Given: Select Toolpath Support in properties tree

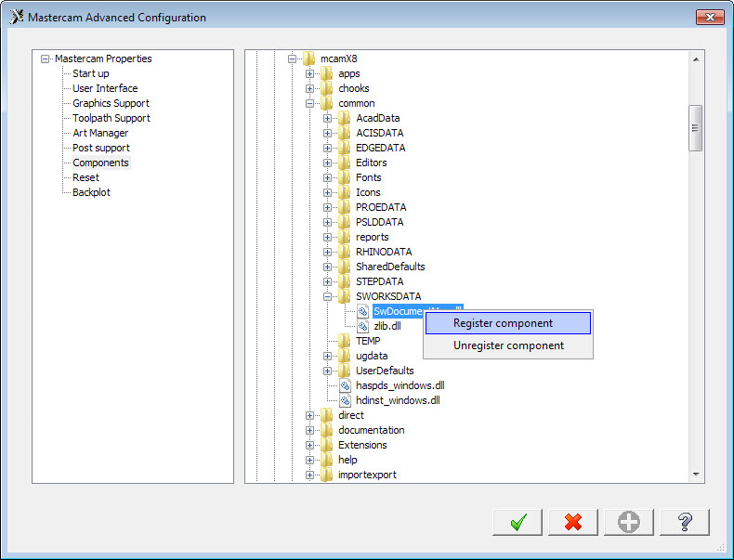Looking at the screenshot, I should click(111, 118).
